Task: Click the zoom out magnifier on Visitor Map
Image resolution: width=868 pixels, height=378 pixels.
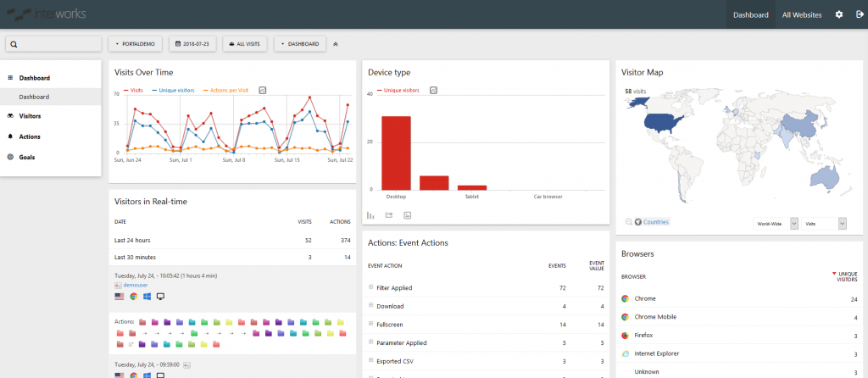Action: point(629,222)
